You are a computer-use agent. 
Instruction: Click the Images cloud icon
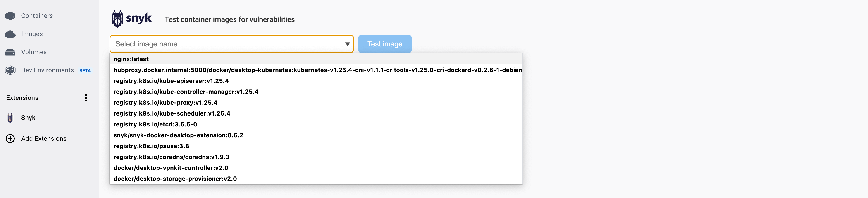(10, 34)
